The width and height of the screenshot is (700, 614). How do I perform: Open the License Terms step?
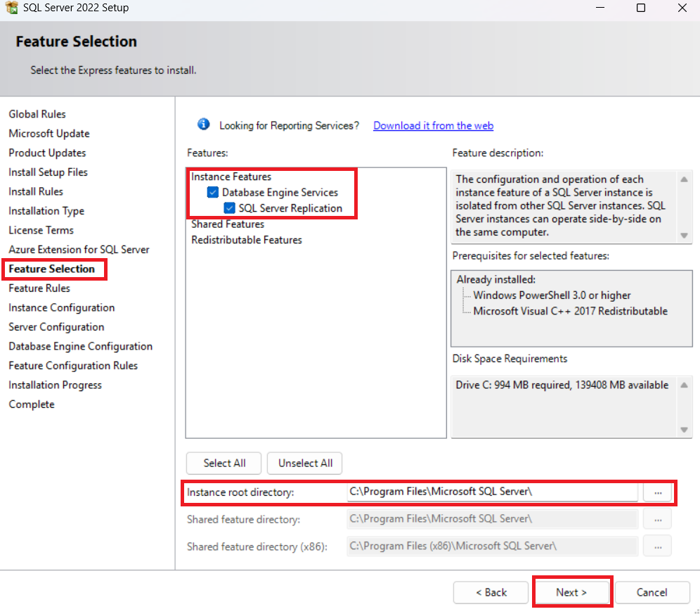click(41, 230)
